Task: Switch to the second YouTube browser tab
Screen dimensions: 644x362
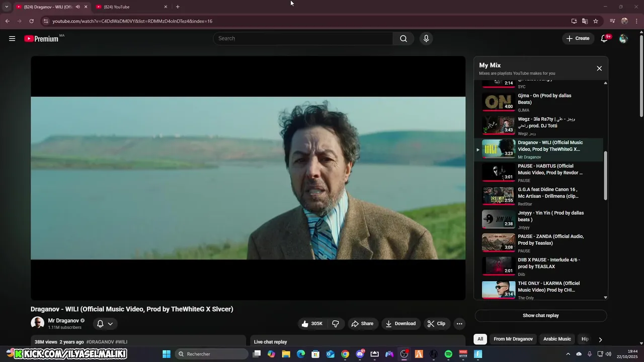Action: click(131, 7)
